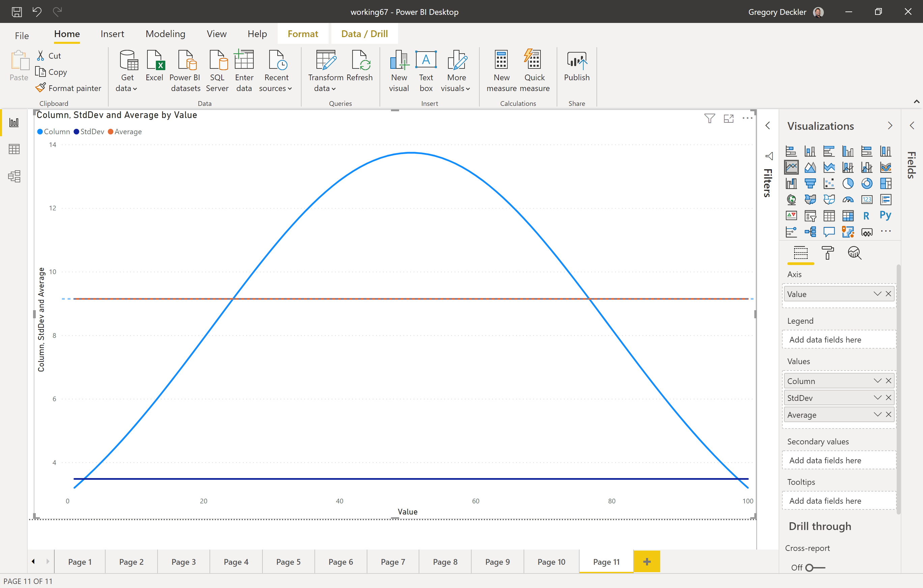Create a Quick measure
Image resolution: width=923 pixels, height=588 pixels.
(x=534, y=71)
